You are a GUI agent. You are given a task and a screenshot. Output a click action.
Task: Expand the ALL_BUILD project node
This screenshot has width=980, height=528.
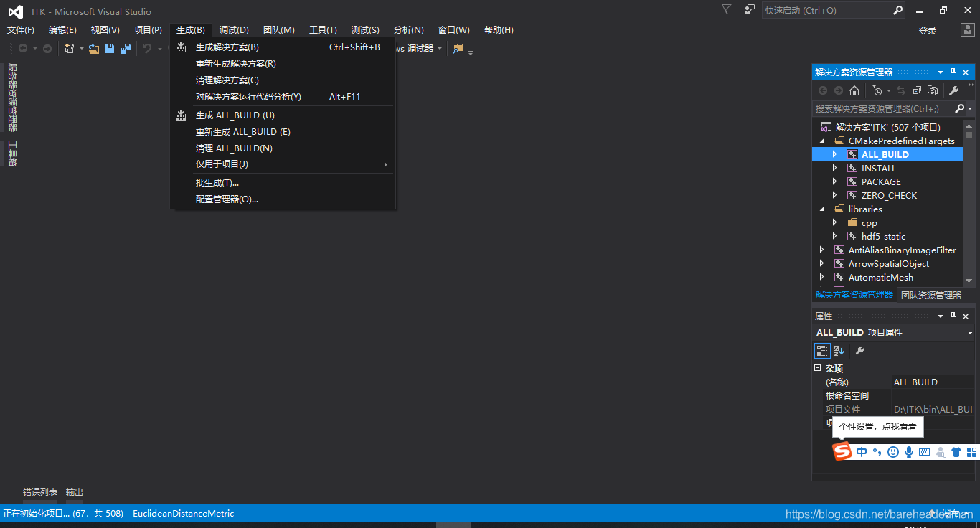[x=835, y=155]
